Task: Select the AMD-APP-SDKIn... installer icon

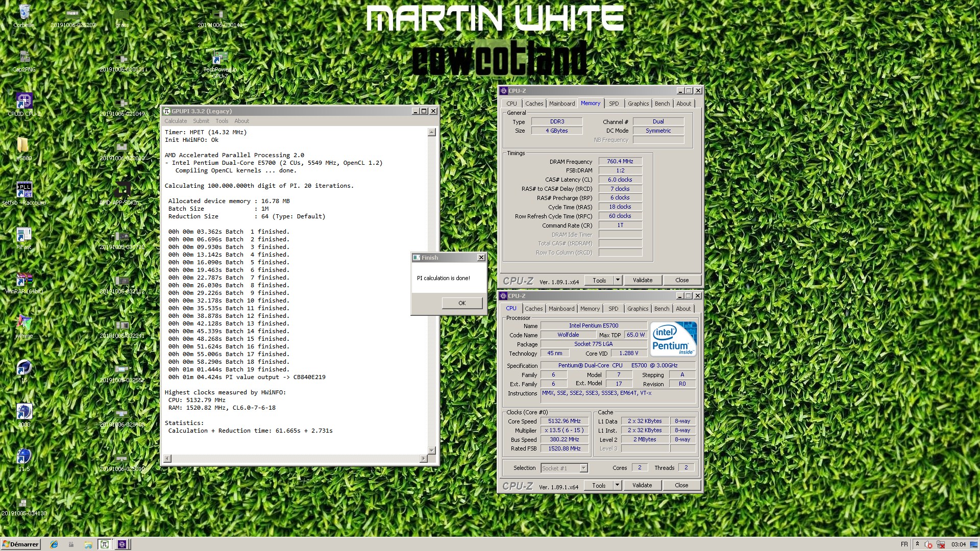Action: [122, 194]
